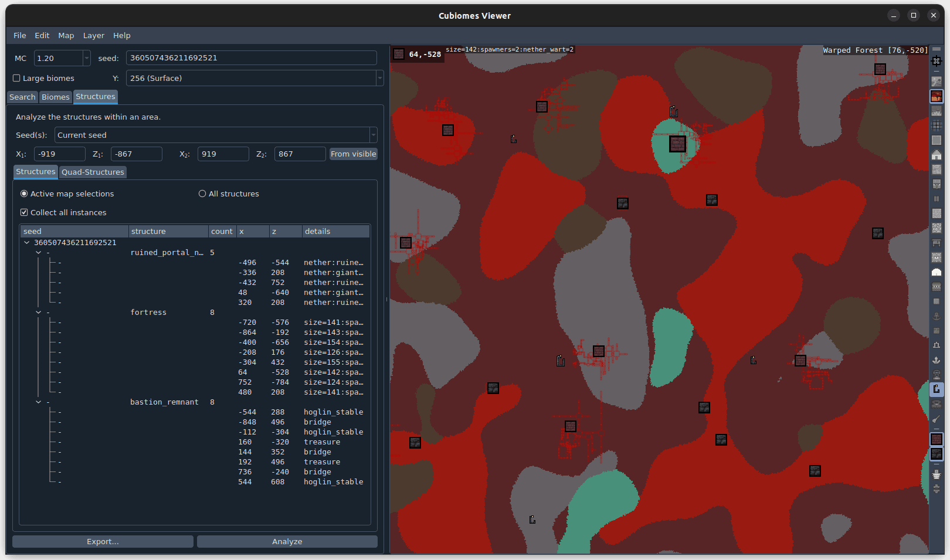Image resolution: width=950 pixels, height=560 pixels.
Task: Toggle the Overworld dimension icon in the side toolbar
Action: tap(937, 82)
